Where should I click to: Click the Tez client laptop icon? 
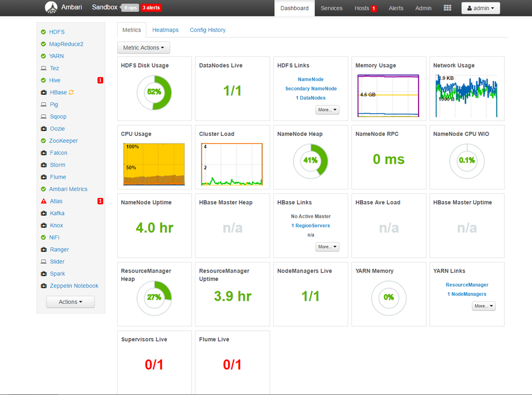pyautogui.click(x=44, y=68)
